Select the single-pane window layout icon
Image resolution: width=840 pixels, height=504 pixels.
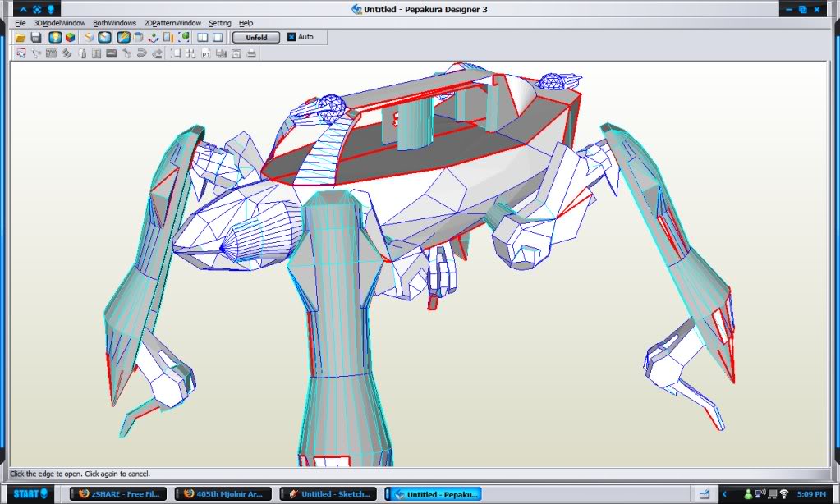click(218, 38)
